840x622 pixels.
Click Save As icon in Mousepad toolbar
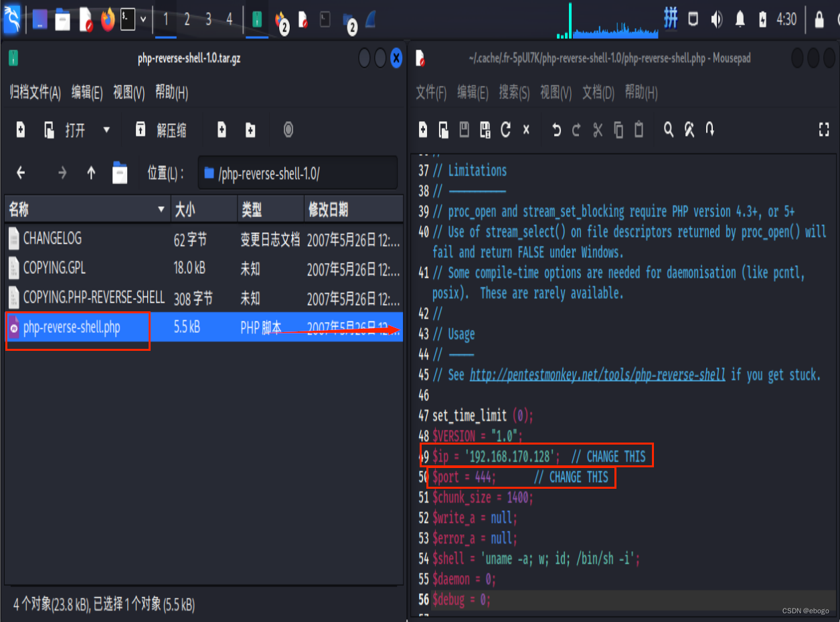point(485,129)
